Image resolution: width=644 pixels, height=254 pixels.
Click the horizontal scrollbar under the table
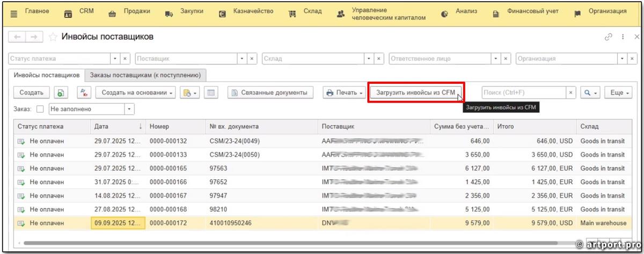[x=268, y=243]
